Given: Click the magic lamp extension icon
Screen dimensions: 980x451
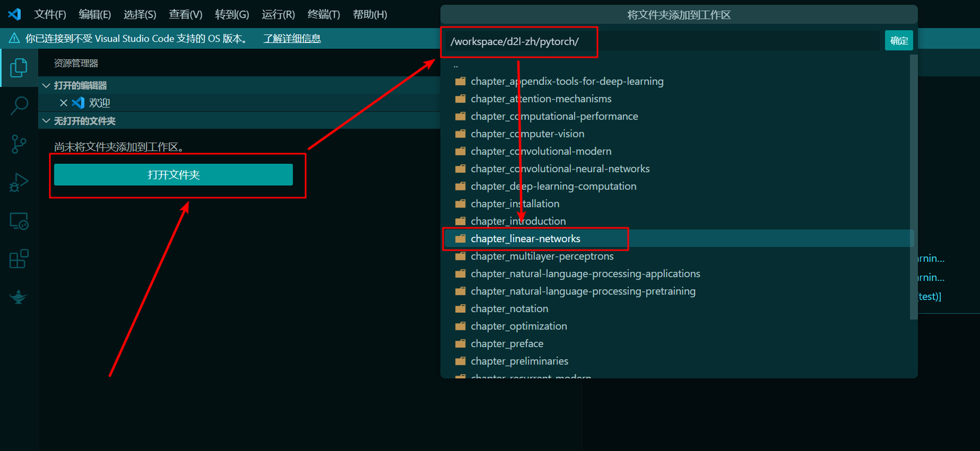Looking at the screenshot, I should [18, 297].
